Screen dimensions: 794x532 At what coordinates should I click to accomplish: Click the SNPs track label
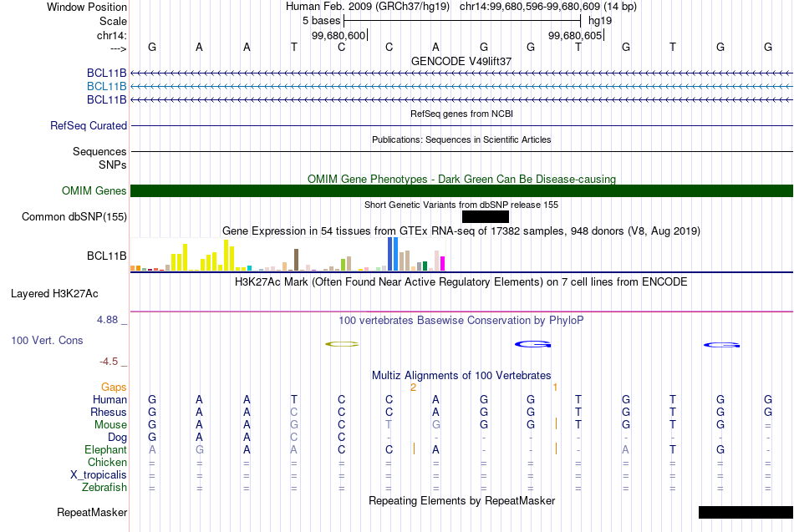[113, 165]
